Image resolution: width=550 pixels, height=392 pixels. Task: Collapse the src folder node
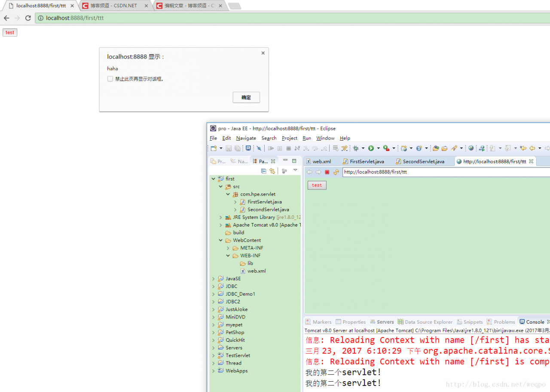point(221,187)
